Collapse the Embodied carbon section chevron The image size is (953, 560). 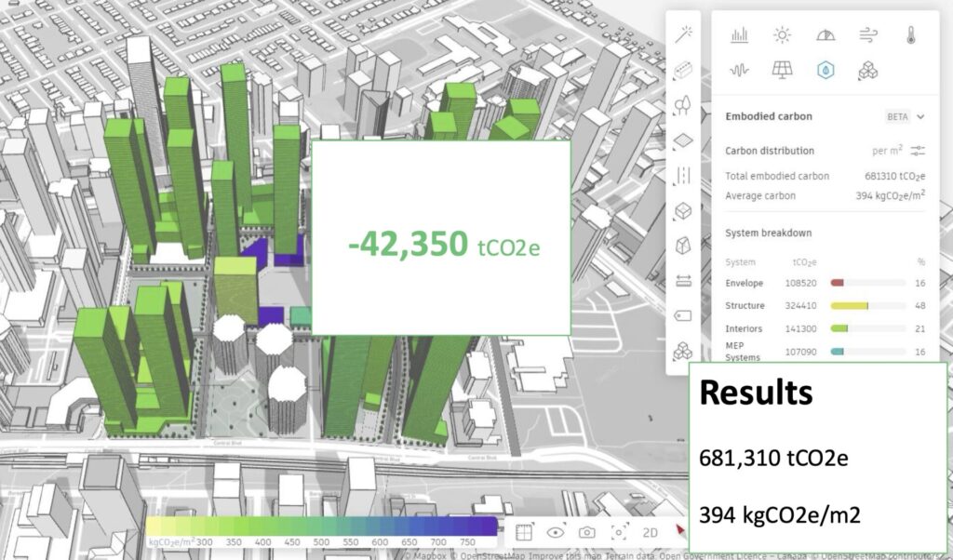click(920, 117)
